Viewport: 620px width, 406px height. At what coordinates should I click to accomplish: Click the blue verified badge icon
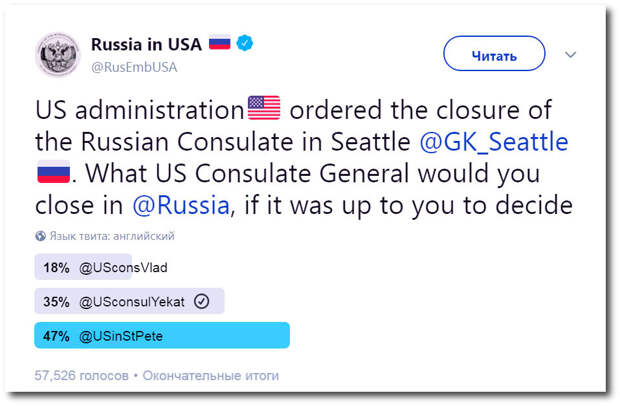(x=245, y=43)
